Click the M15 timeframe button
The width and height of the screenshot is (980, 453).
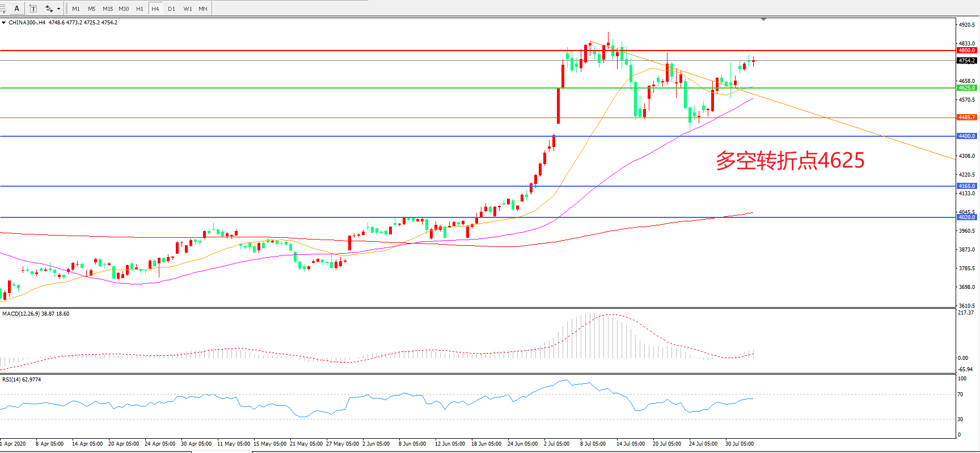[x=108, y=9]
